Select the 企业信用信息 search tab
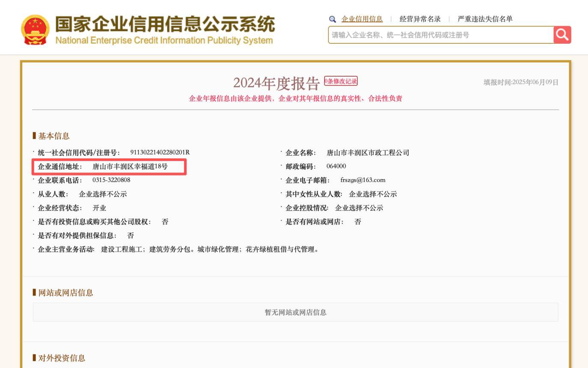The height and width of the screenshot is (368, 588). tap(362, 19)
